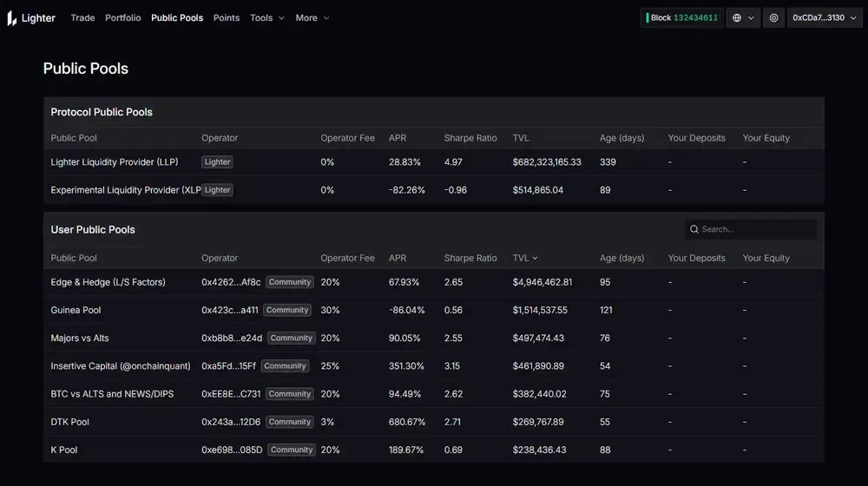This screenshot has height=486, width=868.
Task: Sort user pools by APR column header
Action: pos(398,259)
